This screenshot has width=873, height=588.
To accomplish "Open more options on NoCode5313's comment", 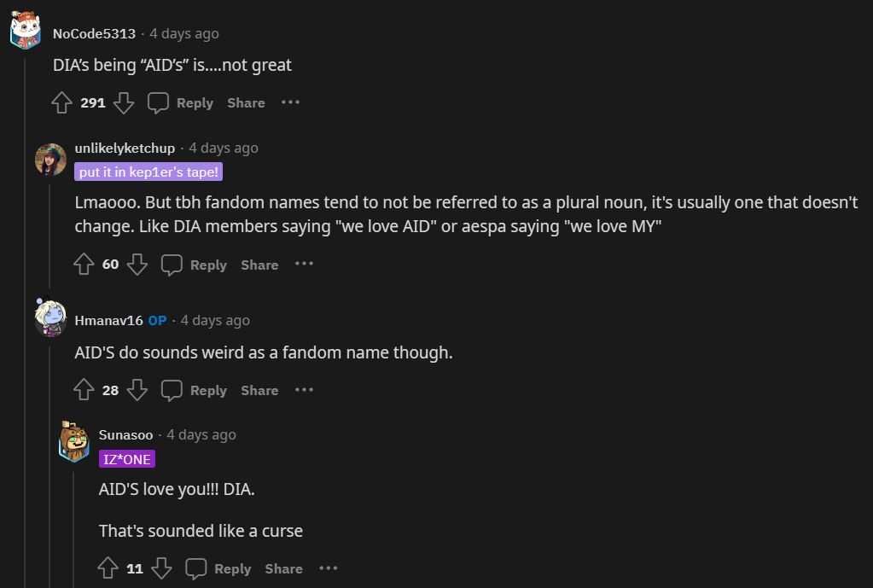I will (x=290, y=102).
